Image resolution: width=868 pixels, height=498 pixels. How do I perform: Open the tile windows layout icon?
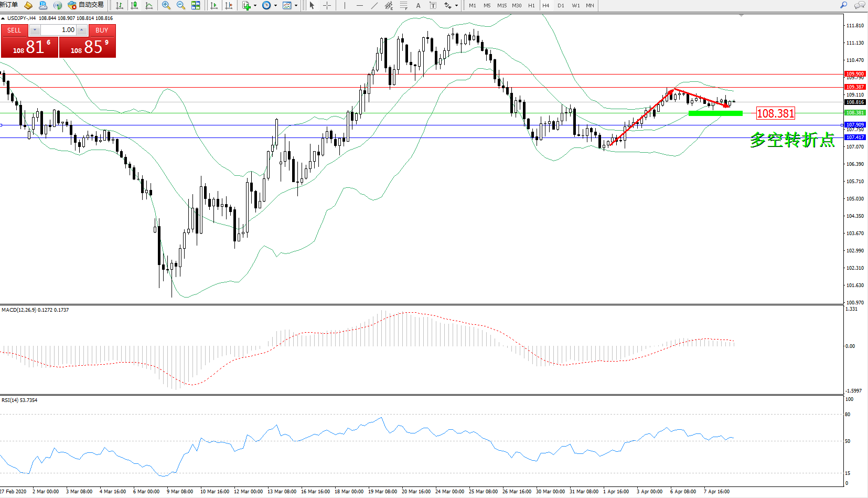click(x=196, y=5)
